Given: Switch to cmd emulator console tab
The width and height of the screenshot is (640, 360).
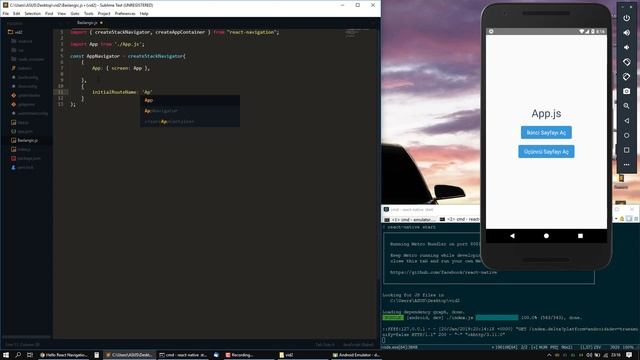Looking at the screenshot, I should [x=409, y=220].
